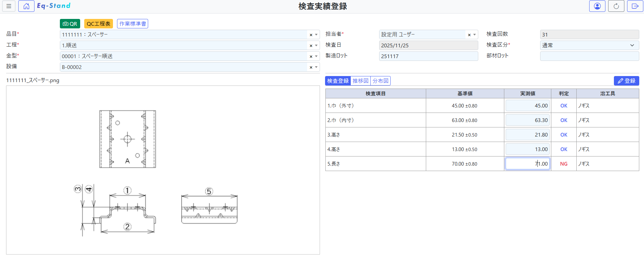Switch to the 推移図 tab

point(361,81)
